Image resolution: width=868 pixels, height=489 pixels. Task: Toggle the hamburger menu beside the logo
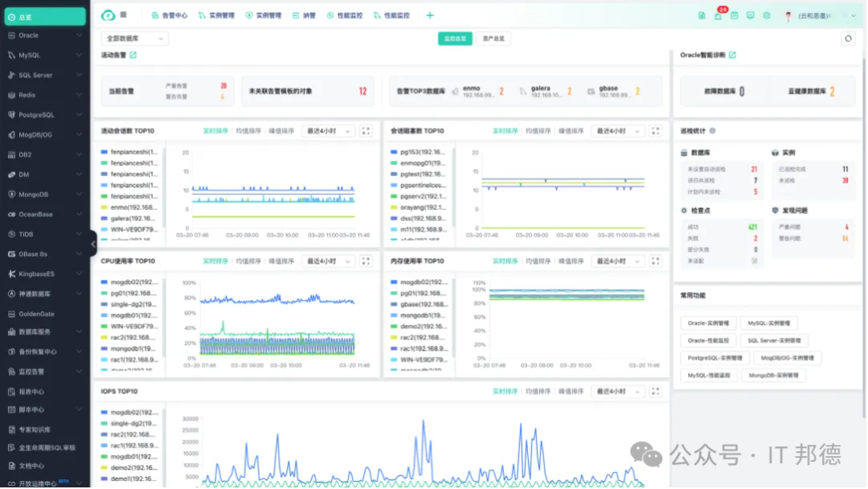(x=124, y=15)
